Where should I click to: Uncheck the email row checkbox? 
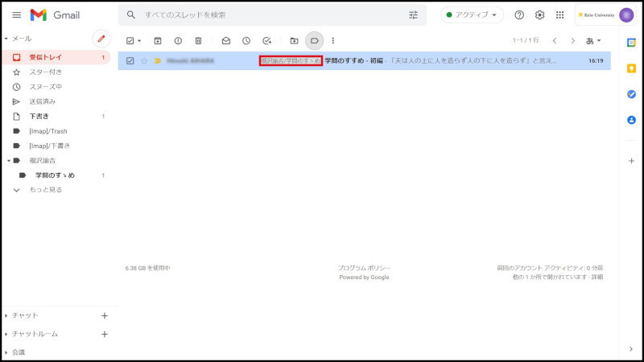point(130,60)
